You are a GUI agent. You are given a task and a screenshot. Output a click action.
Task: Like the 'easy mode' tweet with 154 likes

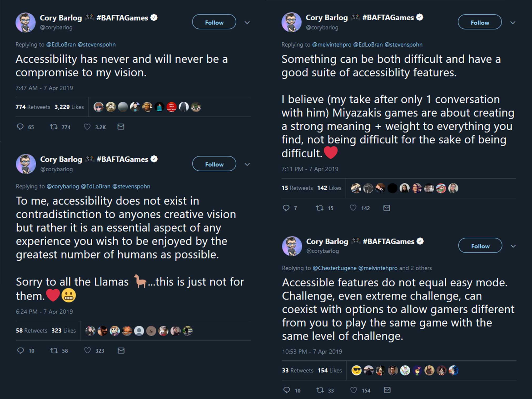pyautogui.click(x=354, y=390)
